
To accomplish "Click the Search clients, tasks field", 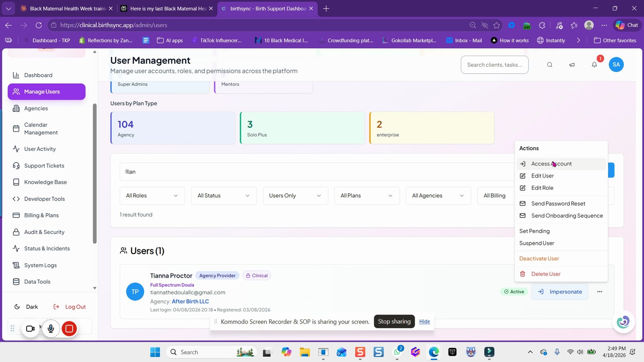I will click(495, 65).
